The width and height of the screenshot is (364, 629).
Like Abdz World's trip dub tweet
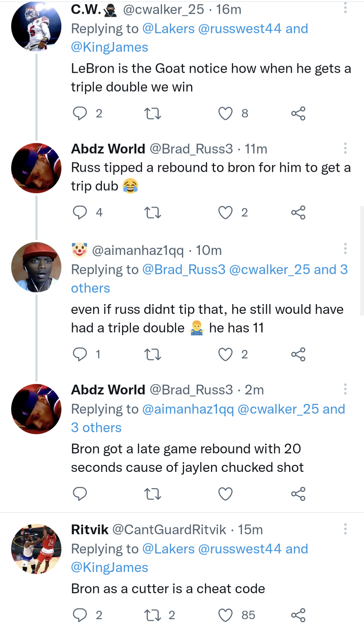(x=225, y=212)
